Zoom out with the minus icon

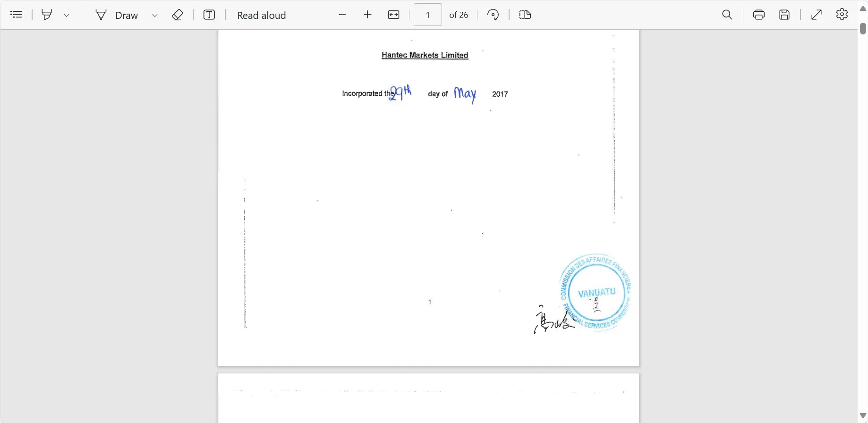[x=342, y=15]
